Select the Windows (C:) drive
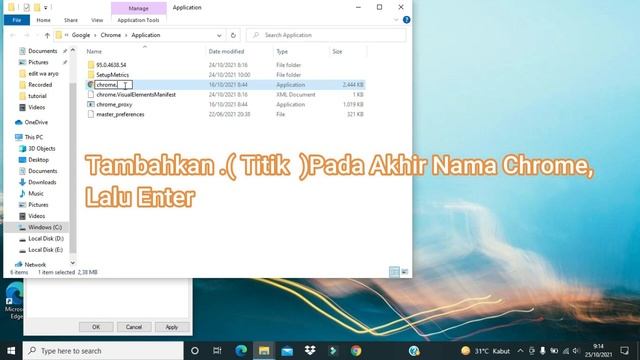This screenshot has width=640, height=360. [45, 227]
